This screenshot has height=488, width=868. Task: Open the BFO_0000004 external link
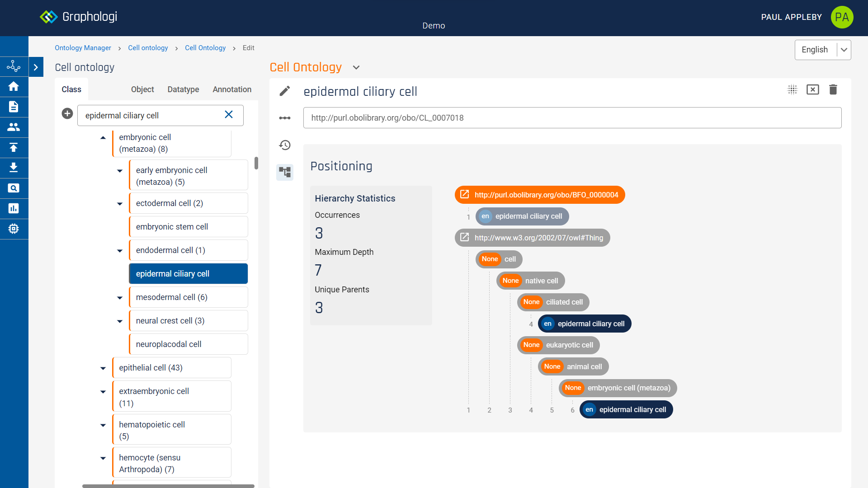[x=465, y=195]
